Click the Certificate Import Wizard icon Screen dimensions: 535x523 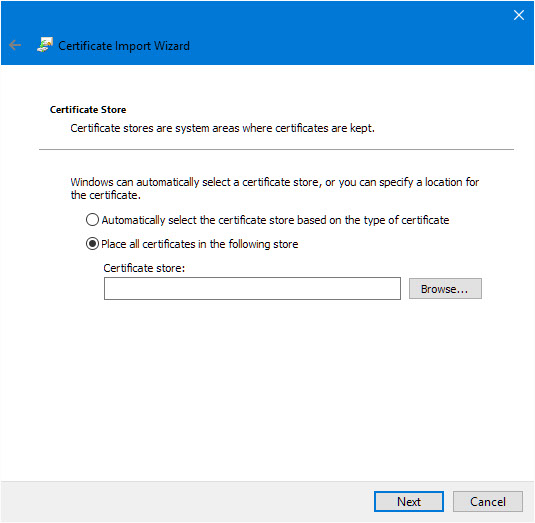tap(45, 45)
